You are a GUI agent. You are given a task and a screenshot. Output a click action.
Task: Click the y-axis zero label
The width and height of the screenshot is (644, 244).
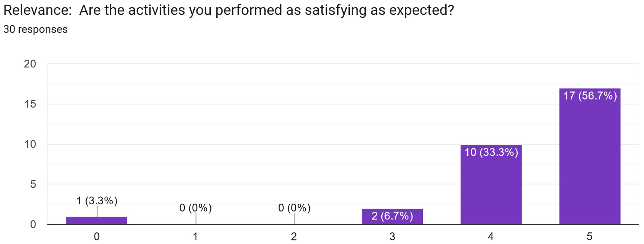33,225
